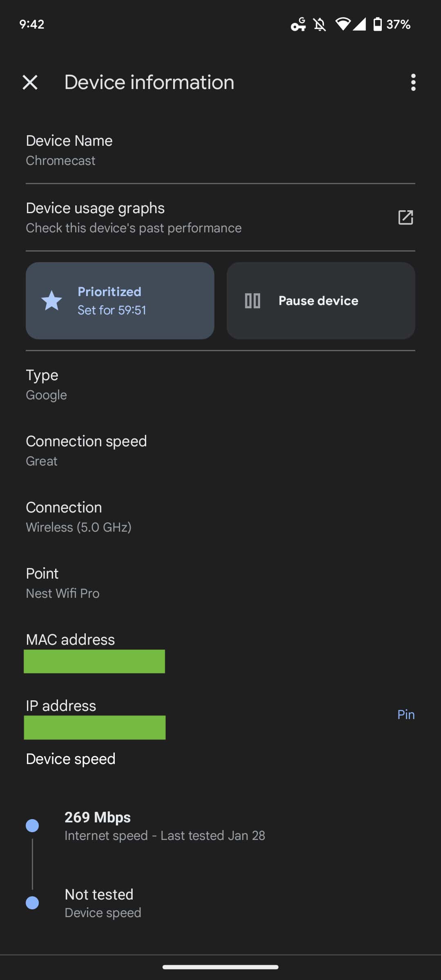The image size is (441, 980).
Task: Open the three-dot overflow menu
Action: click(413, 82)
